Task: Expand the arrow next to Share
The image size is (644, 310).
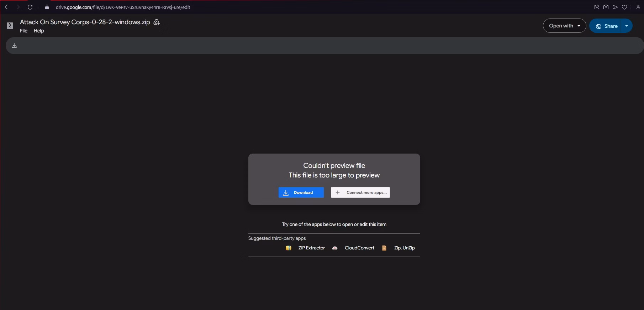Action: coord(627,26)
